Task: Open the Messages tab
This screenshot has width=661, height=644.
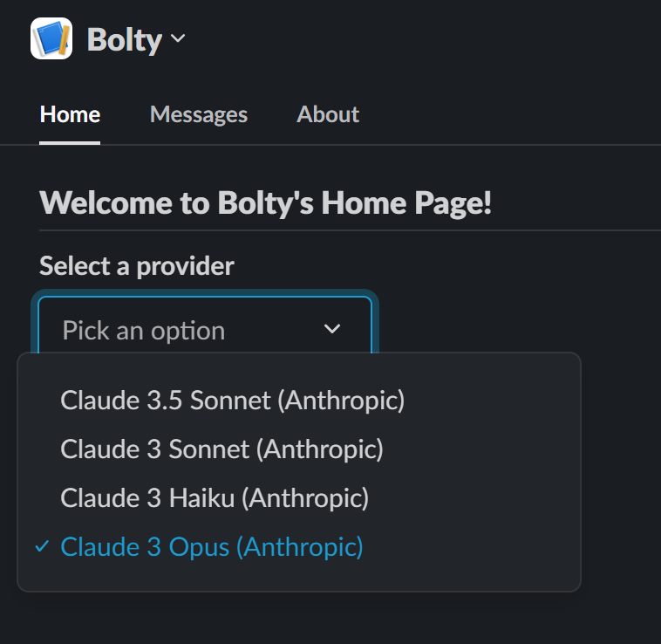Action: [199, 114]
